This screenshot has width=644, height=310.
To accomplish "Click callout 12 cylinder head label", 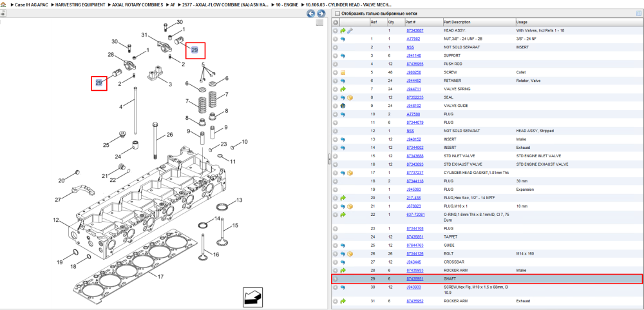I will pos(56,220).
